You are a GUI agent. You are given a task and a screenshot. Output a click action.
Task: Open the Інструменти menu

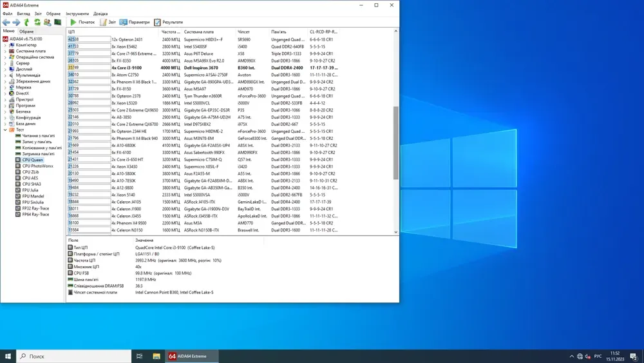coord(77,14)
